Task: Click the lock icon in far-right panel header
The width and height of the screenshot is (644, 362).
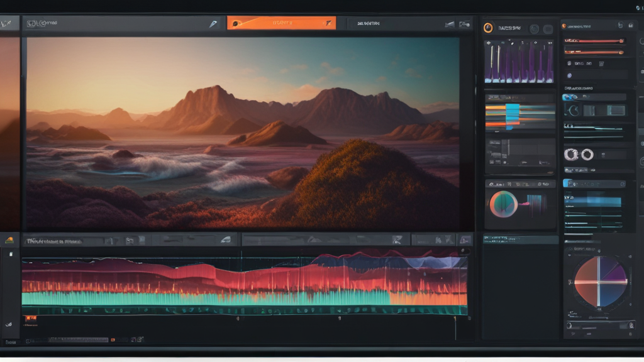Action: tap(630, 25)
